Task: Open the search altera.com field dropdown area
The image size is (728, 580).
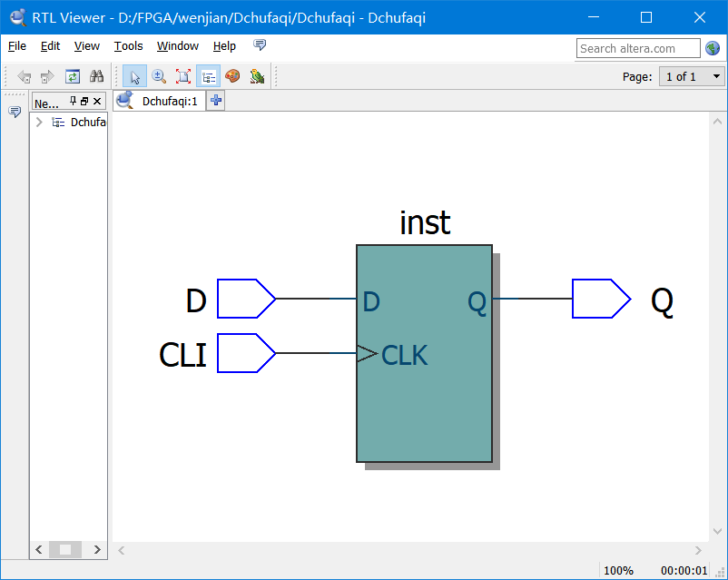Action: tap(638, 47)
